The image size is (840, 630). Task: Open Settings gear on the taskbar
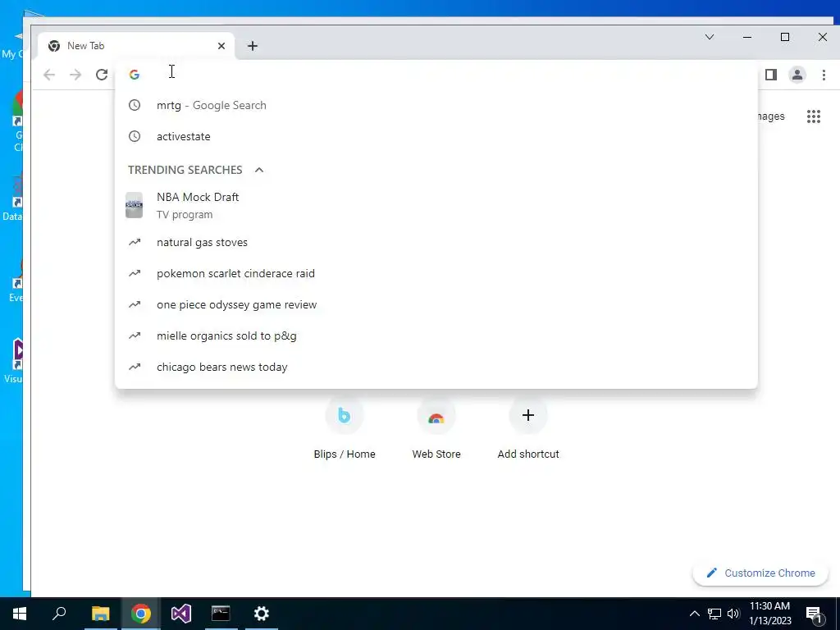pyautogui.click(x=262, y=614)
